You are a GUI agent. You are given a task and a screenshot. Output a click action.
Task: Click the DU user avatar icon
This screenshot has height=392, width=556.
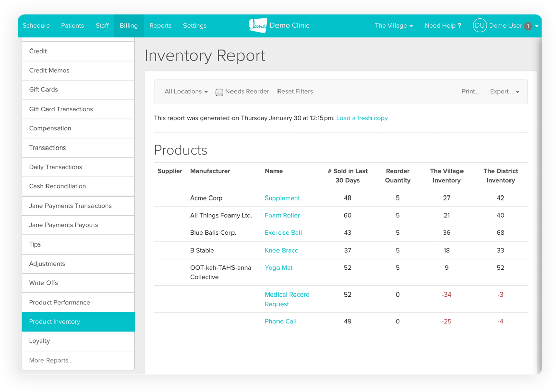point(479,26)
